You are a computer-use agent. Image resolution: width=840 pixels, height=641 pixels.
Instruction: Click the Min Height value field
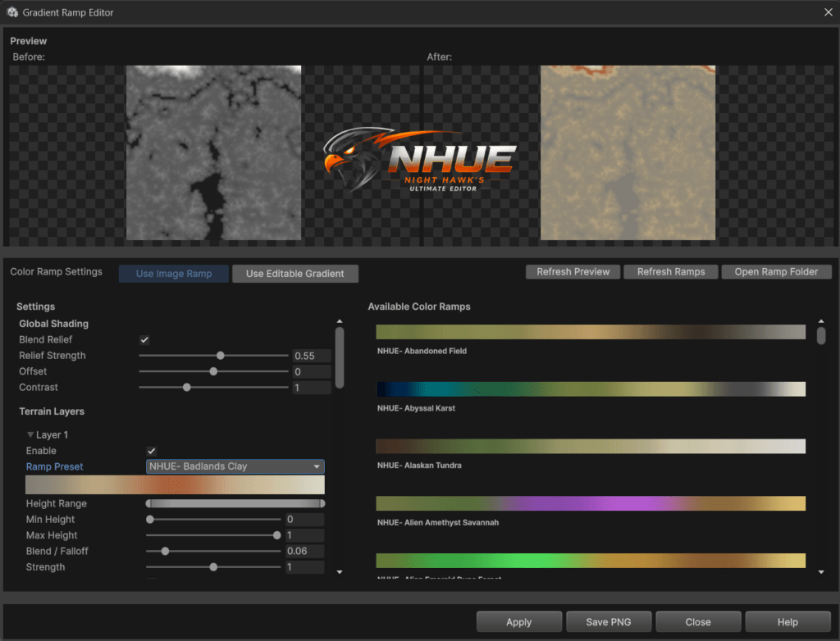click(x=304, y=520)
